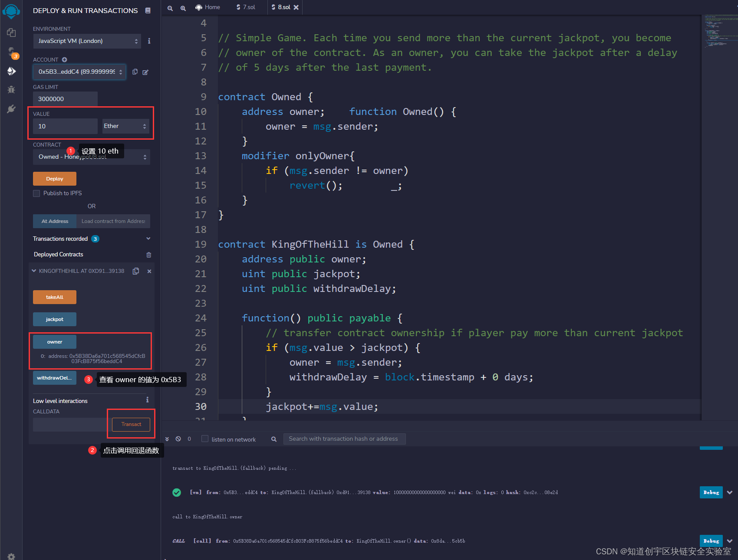Open the documentation icon beside panel title
738x560 pixels.
point(148,10)
